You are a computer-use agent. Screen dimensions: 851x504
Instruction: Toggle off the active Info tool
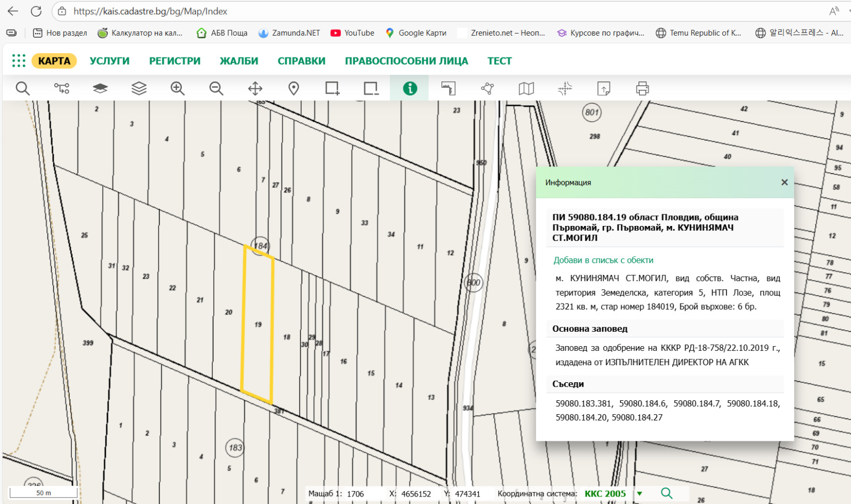(x=410, y=88)
